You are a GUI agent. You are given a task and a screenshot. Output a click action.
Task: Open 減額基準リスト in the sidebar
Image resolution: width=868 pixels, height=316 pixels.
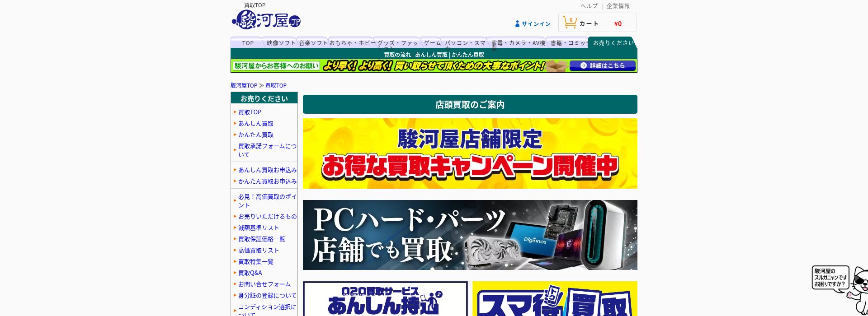[x=258, y=228]
